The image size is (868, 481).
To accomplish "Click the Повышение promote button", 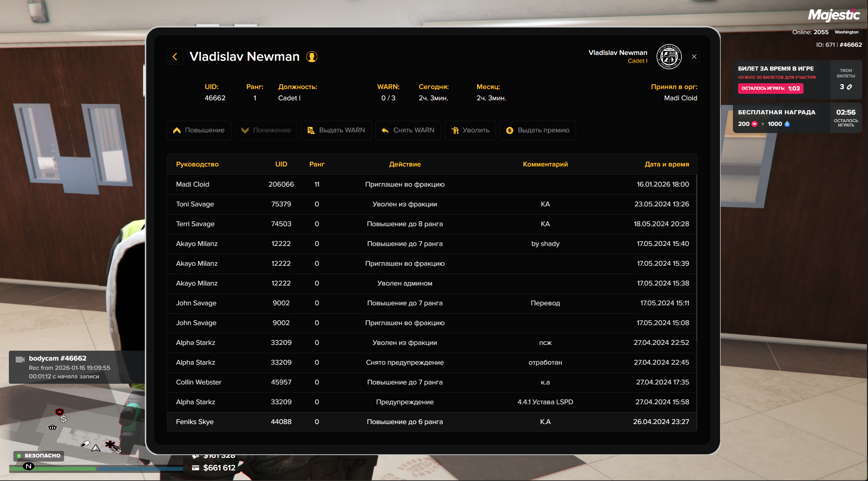I will [199, 130].
